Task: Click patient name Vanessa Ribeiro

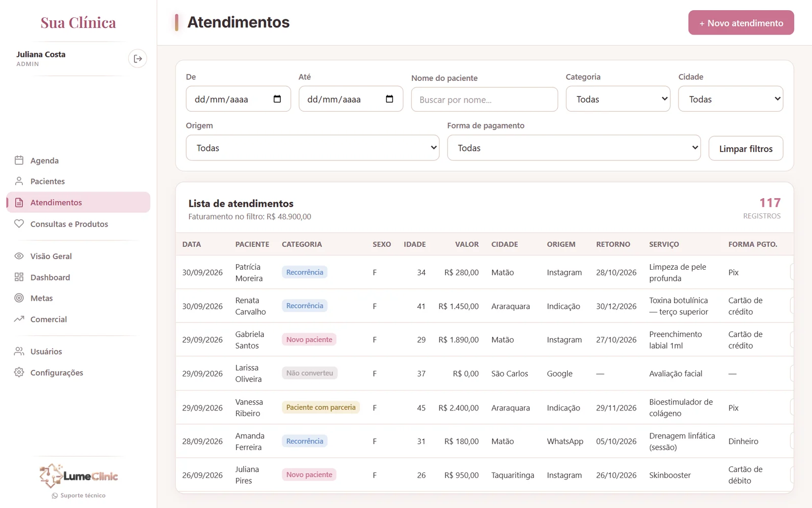Action: tap(249, 407)
